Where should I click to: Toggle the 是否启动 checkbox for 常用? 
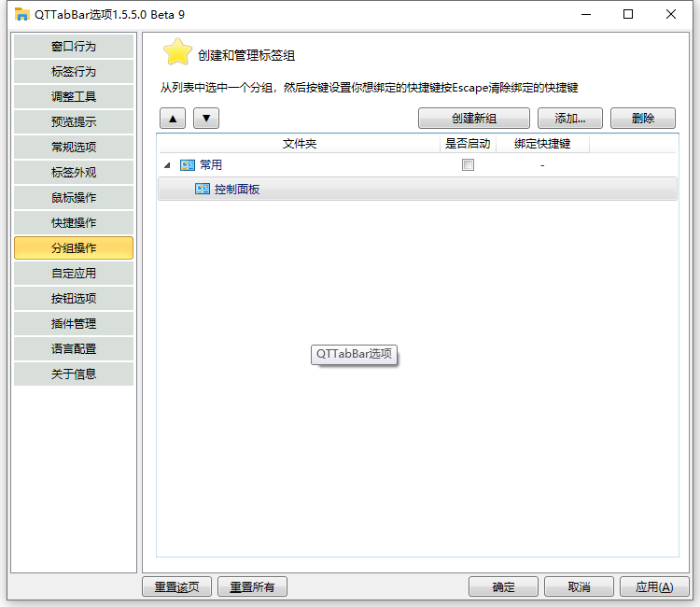468,164
